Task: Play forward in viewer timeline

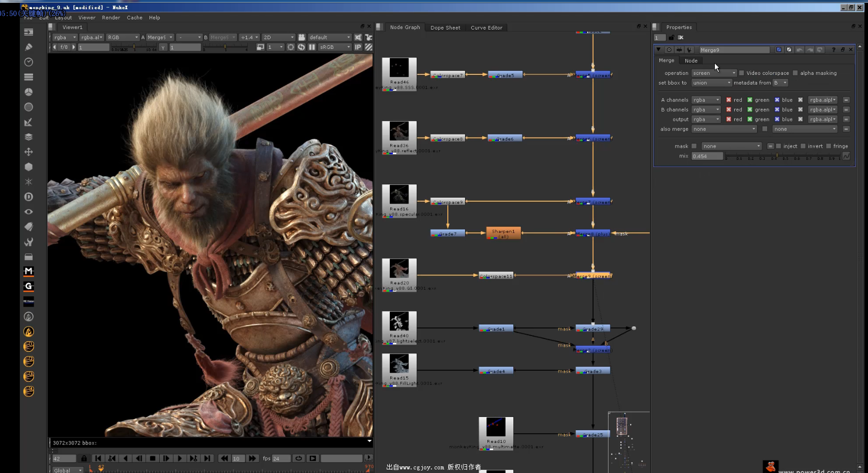Action: 180,458
